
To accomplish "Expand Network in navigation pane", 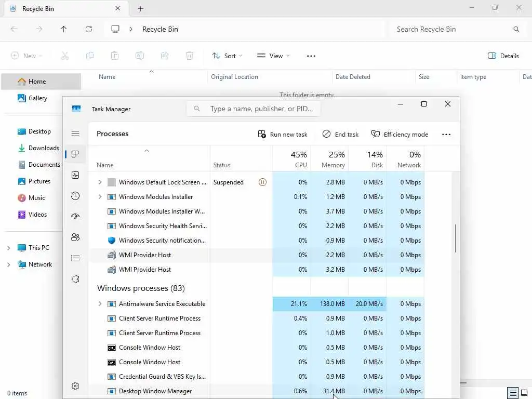I will pyautogui.click(x=8, y=264).
